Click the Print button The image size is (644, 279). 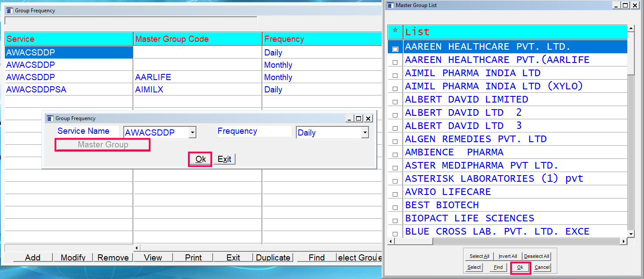(193, 257)
